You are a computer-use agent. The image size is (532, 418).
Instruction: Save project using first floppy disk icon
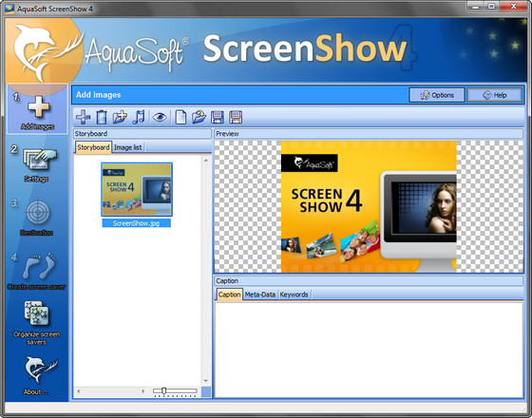218,118
